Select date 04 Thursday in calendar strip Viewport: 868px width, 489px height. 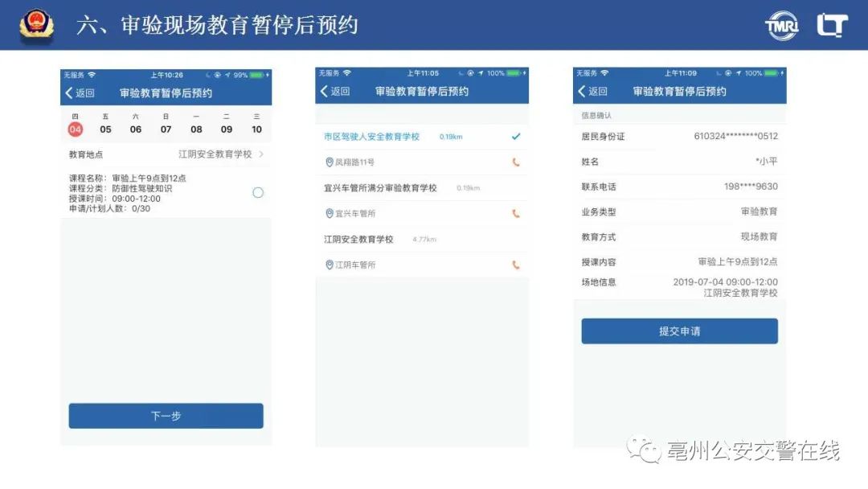click(76, 129)
